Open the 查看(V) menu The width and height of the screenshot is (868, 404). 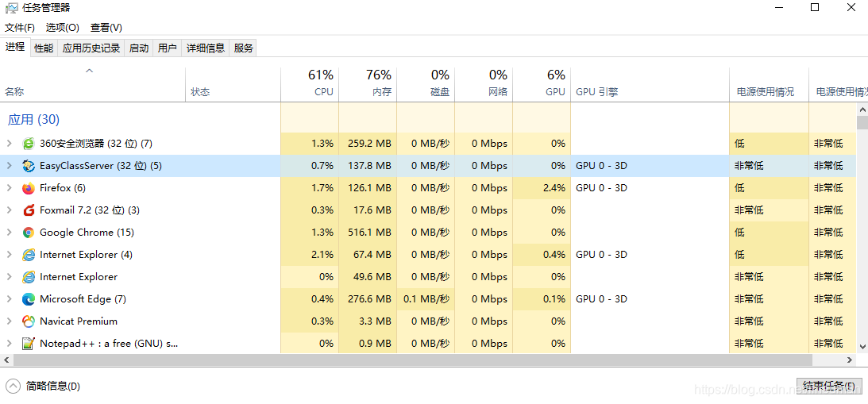(106, 28)
